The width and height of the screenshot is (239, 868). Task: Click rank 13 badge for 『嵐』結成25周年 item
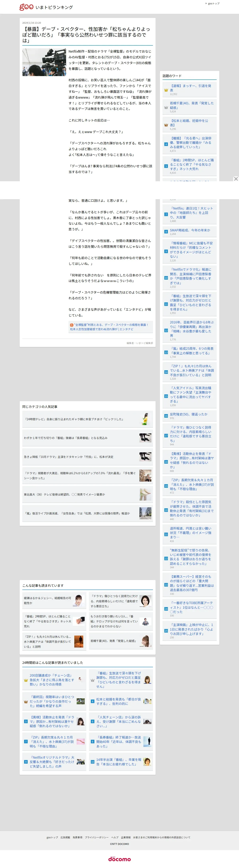click(166, 353)
